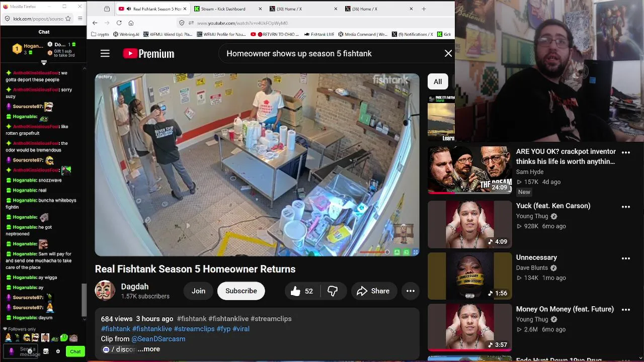Open Money On Money (feat. Future) title
The width and height of the screenshot is (644, 362).
[565, 309]
